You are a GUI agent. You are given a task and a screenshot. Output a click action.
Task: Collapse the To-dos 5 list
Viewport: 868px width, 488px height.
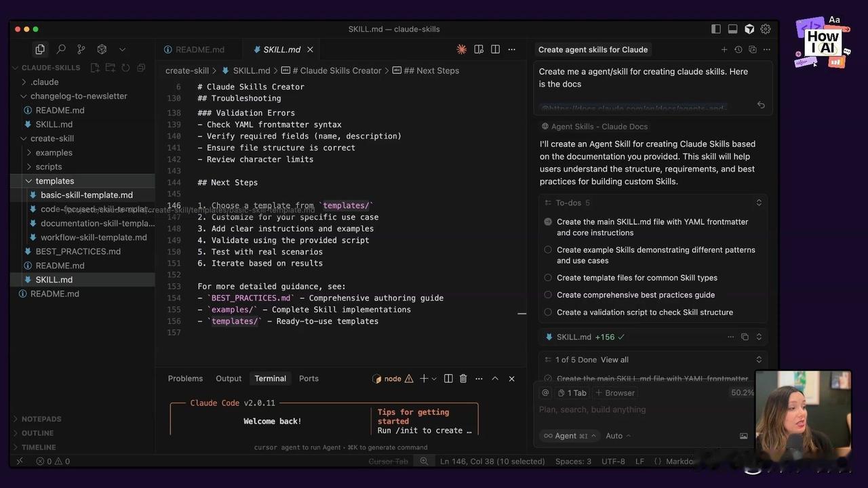coord(759,203)
